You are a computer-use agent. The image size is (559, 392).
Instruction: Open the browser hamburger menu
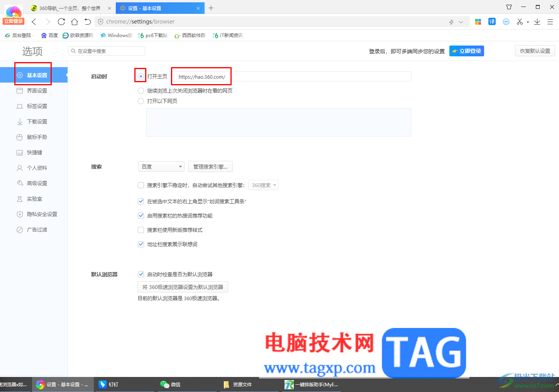coord(550,22)
